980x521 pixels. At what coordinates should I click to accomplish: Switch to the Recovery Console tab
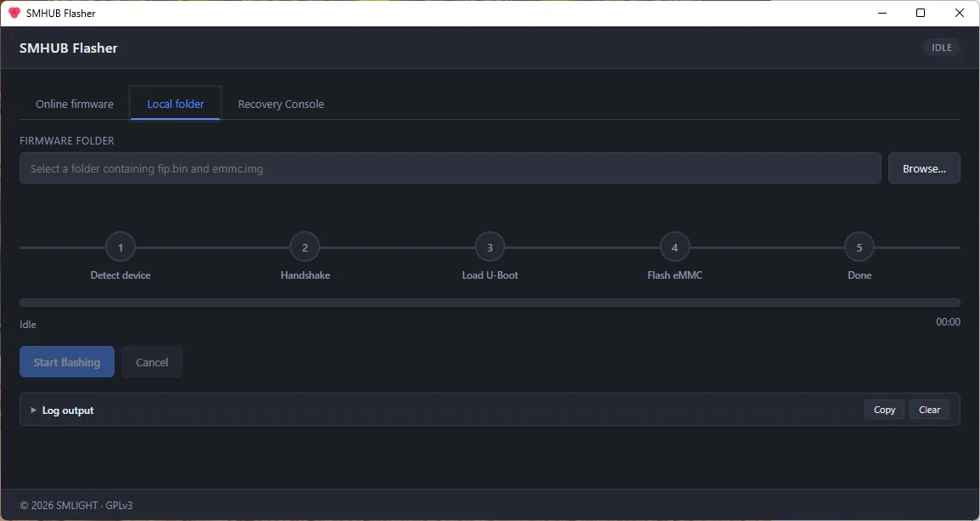[x=280, y=104]
